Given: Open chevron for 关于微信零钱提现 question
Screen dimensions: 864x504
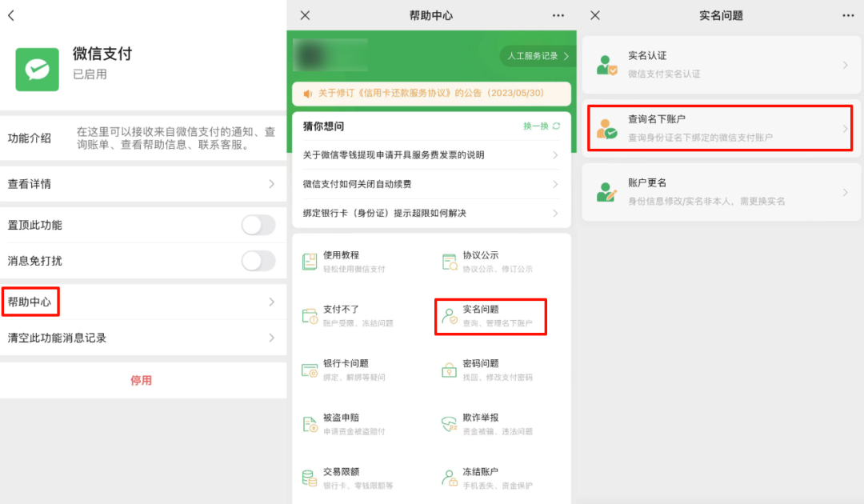Looking at the screenshot, I should pyautogui.click(x=555, y=155).
